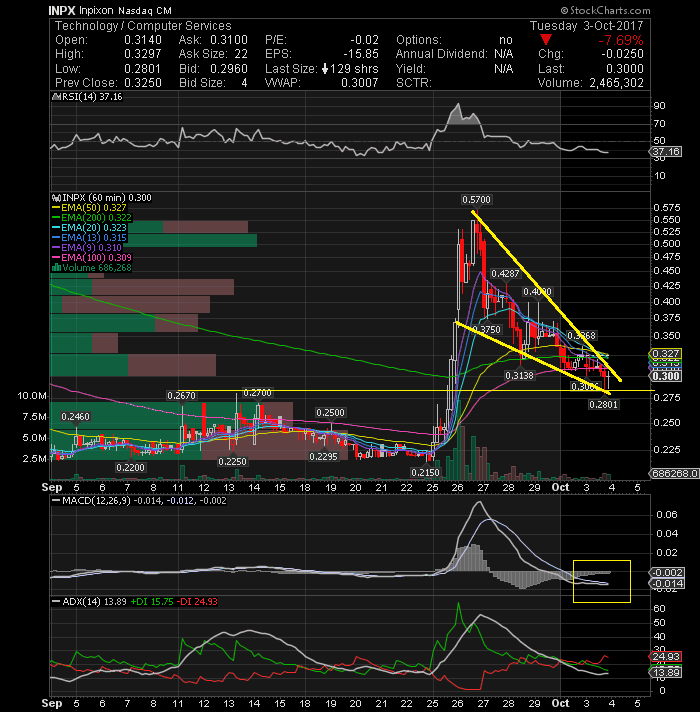The height and width of the screenshot is (712, 700).
Task: Click the green EMA(200) line marker
Action: (x=56, y=218)
